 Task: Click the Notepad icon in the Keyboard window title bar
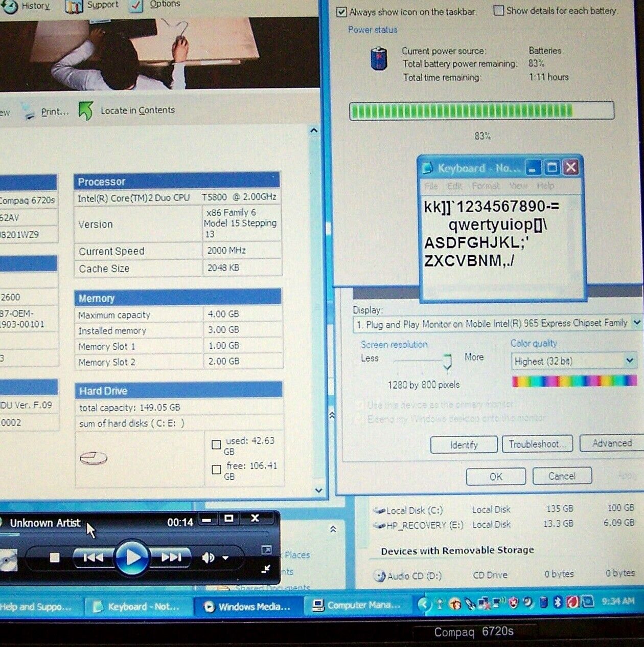click(x=427, y=168)
